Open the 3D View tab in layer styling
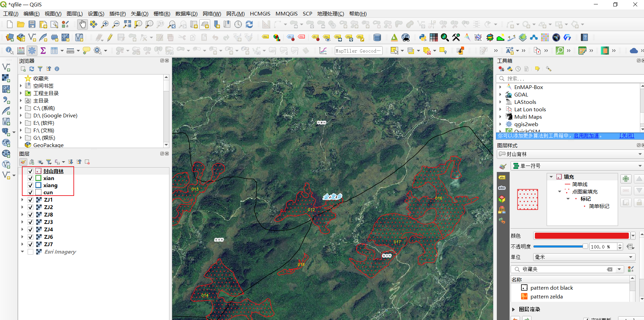This screenshot has width=644, height=320. pyautogui.click(x=502, y=199)
